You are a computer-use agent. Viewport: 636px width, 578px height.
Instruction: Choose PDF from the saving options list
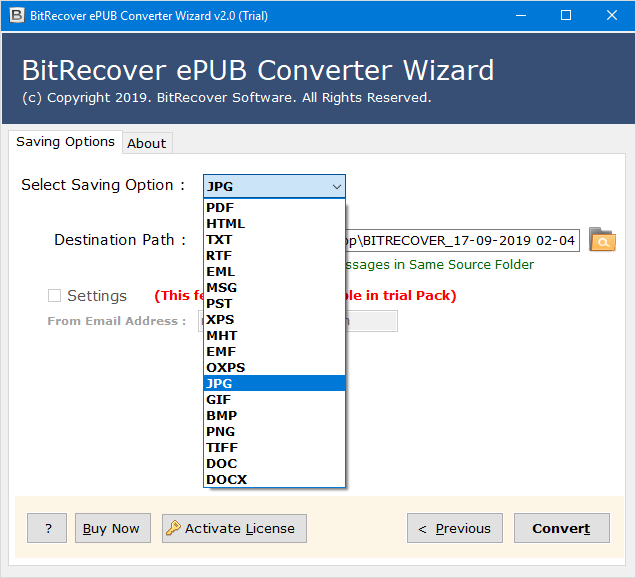(274, 207)
